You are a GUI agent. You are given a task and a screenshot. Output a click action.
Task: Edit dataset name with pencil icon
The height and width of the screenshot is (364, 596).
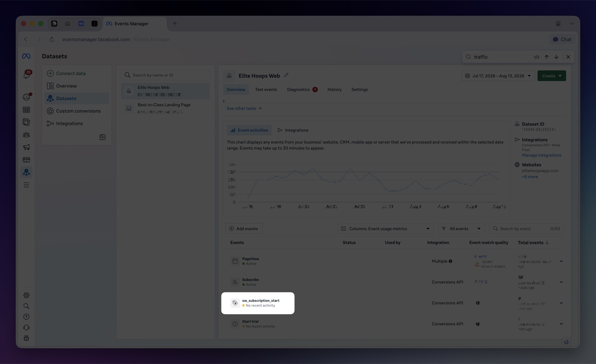pos(286,75)
